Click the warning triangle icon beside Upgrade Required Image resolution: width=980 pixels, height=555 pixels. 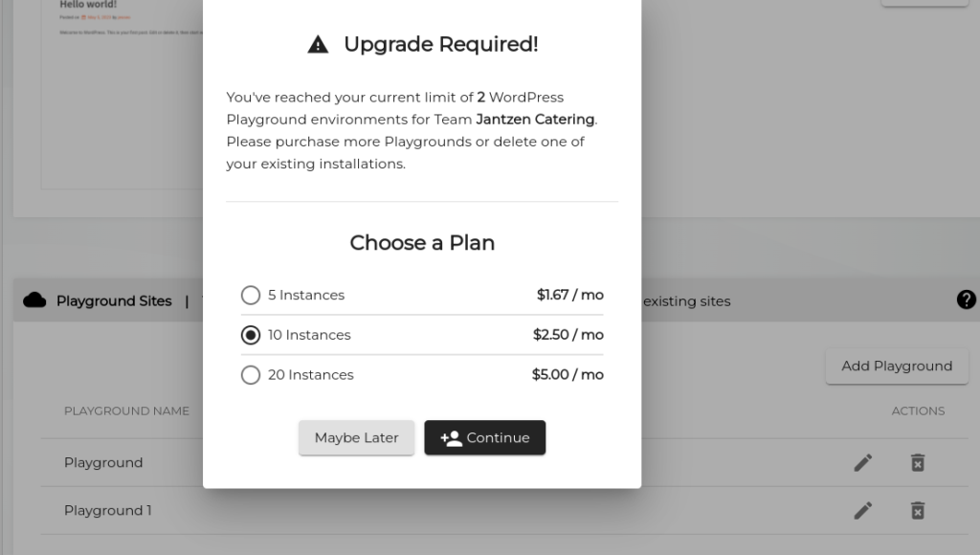tap(318, 43)
